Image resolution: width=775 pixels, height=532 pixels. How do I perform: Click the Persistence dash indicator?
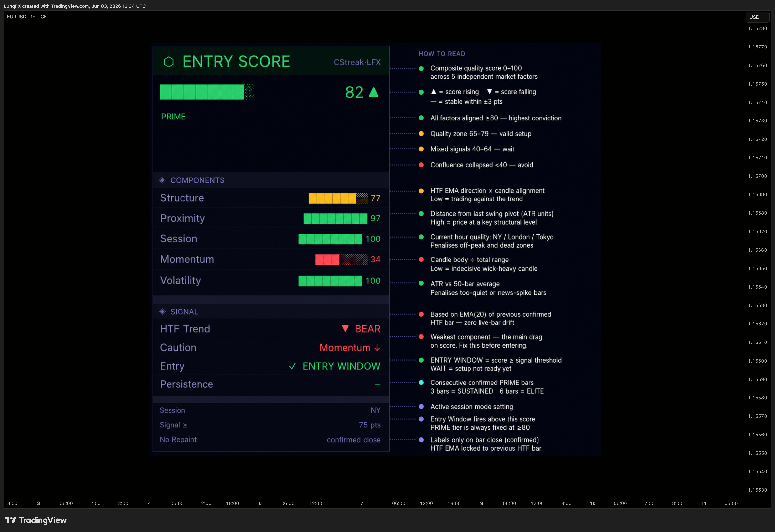coord(377,384)
